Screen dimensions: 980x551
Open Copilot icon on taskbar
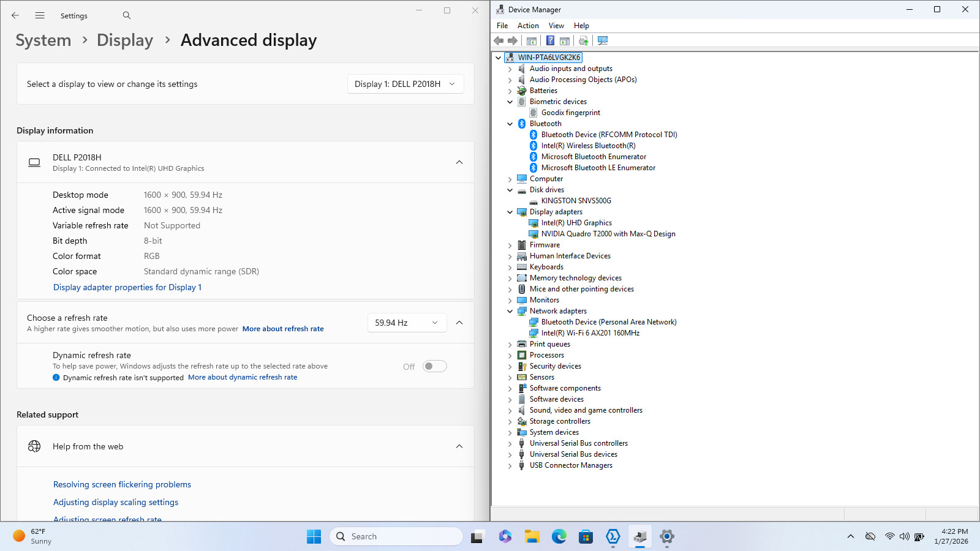click(x=505, y=536)
